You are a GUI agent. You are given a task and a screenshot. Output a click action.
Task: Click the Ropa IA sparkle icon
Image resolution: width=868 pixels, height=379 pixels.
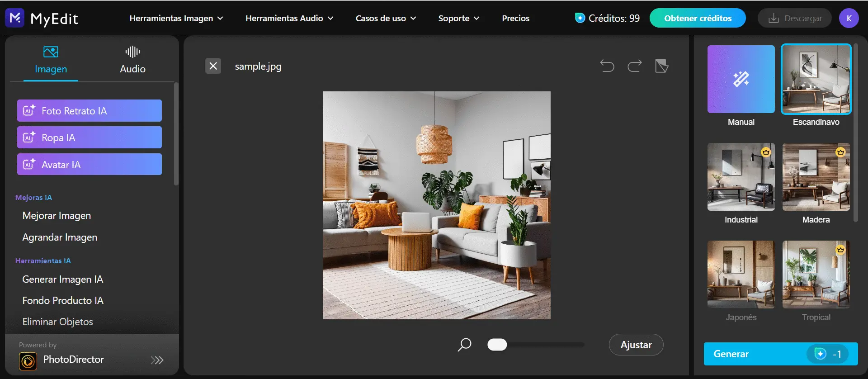(x=29, y=137)
